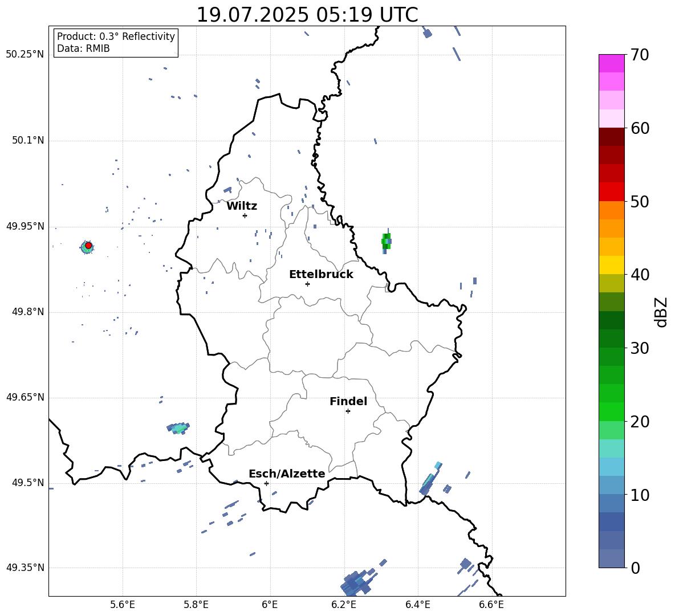This screenshot has width=675, height=616.
Task: Click the dBZ colorbar axis label
Action: tap(661, 312)
